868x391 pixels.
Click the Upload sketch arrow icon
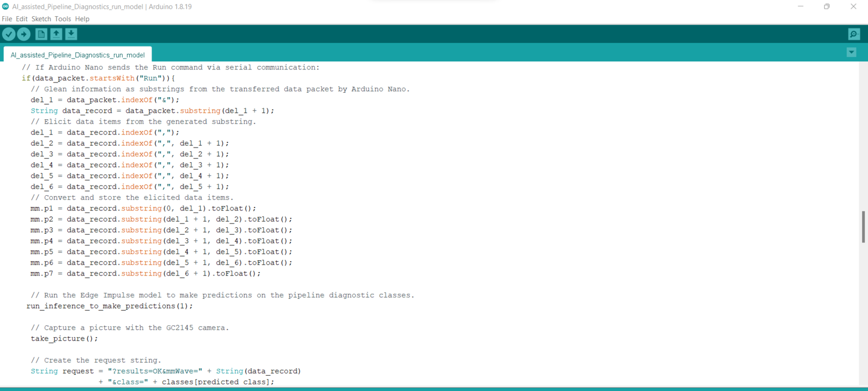point(24,34)
